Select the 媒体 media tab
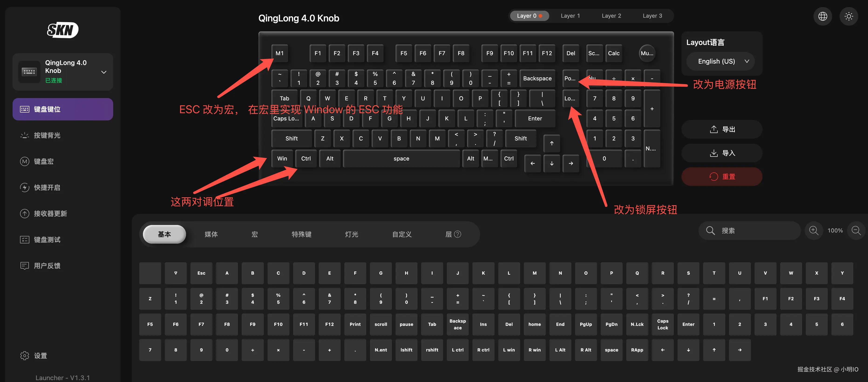Image resolution: width=868 pixels, height=382 pixels. (x=211, y=234)
